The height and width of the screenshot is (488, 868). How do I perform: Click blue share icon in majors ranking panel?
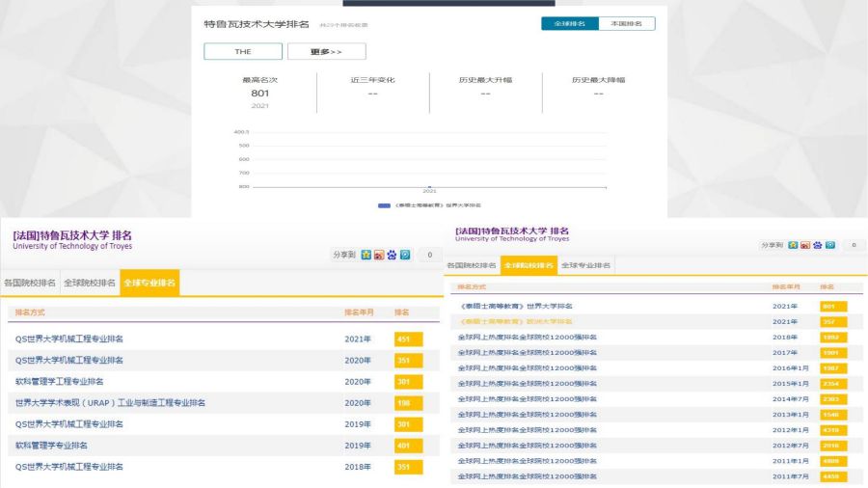(405, 255)
